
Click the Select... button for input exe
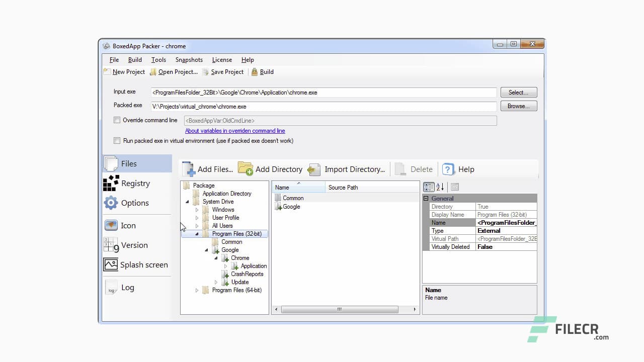518,93
